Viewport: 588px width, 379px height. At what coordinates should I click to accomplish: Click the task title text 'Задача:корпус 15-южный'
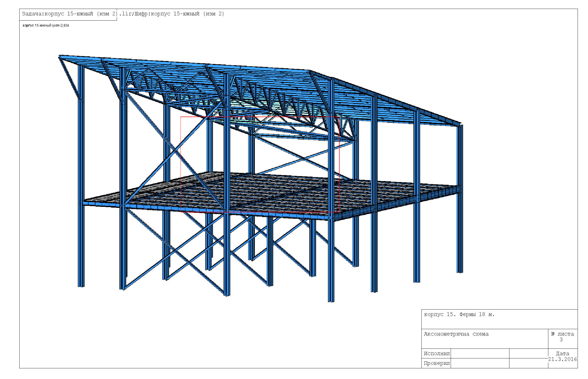pos(58,14)
